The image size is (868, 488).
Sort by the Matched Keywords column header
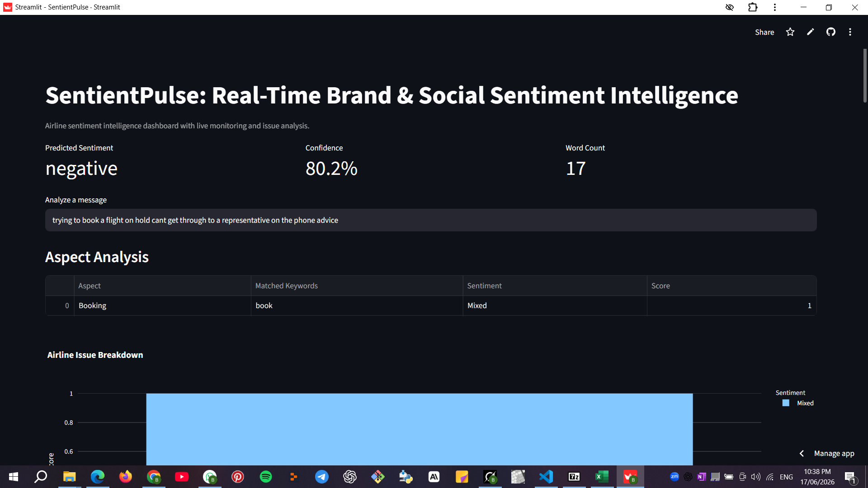[x=357, y=286]
